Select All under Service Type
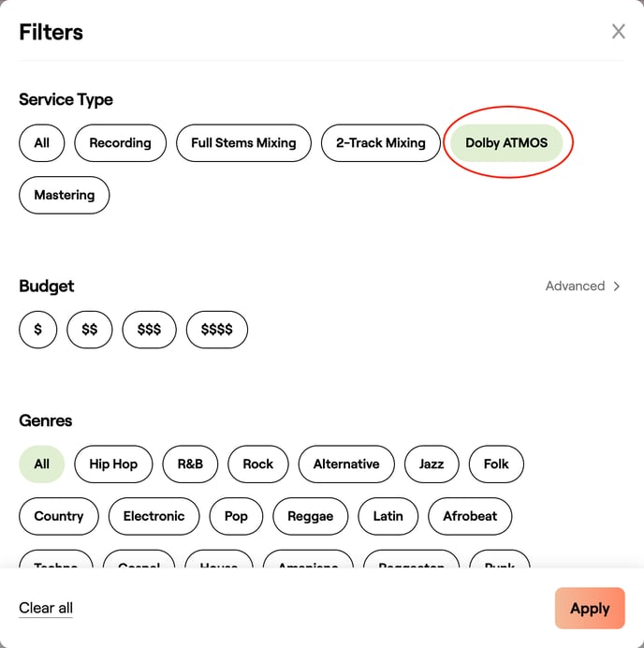 (41, 143)
